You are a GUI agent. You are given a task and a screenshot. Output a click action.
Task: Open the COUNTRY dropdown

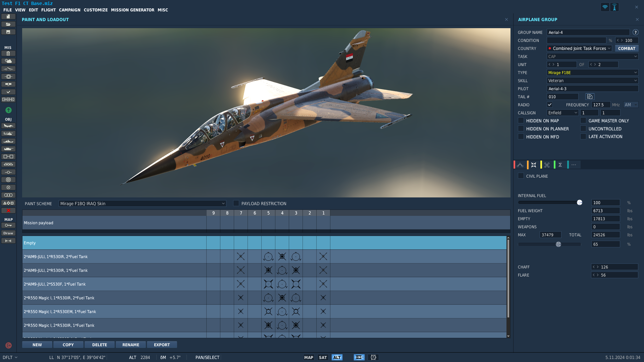click(579, 48)
